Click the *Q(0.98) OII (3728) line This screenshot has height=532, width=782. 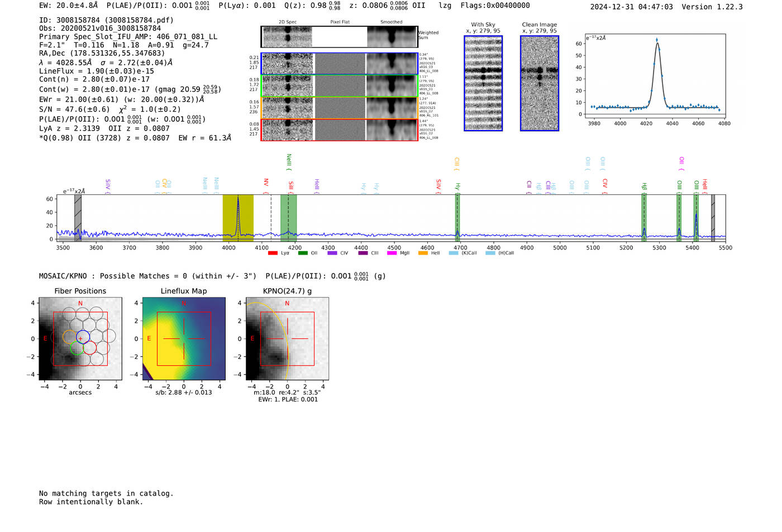pos(135,138)
